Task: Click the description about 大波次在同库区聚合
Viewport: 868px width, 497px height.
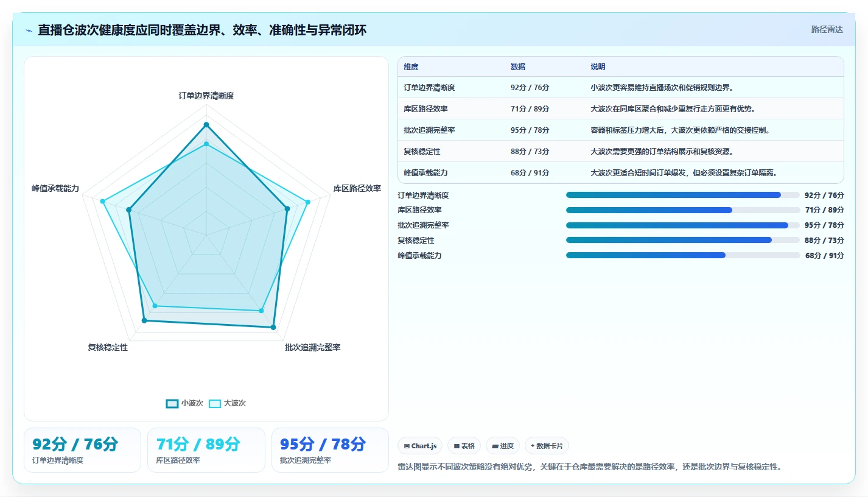Action: coord(673,109)
